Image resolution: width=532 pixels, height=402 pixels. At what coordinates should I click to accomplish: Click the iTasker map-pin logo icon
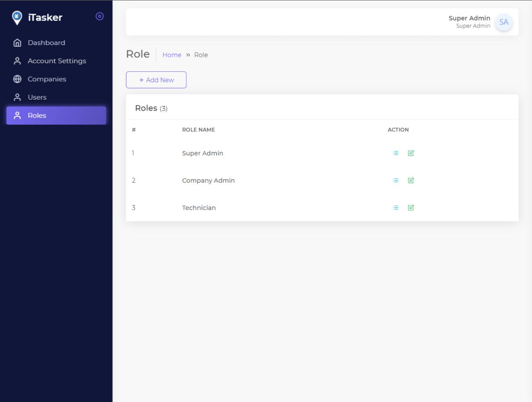click(x=17, y=18)
